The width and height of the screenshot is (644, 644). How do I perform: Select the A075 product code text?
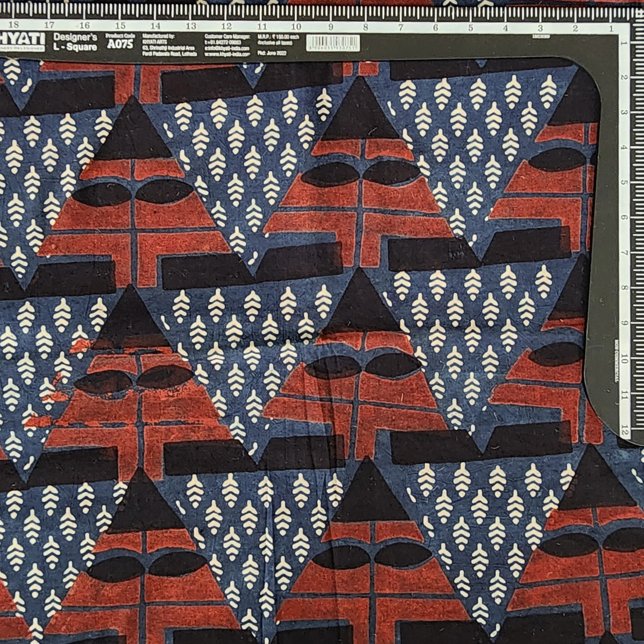[x=120, y=44]
